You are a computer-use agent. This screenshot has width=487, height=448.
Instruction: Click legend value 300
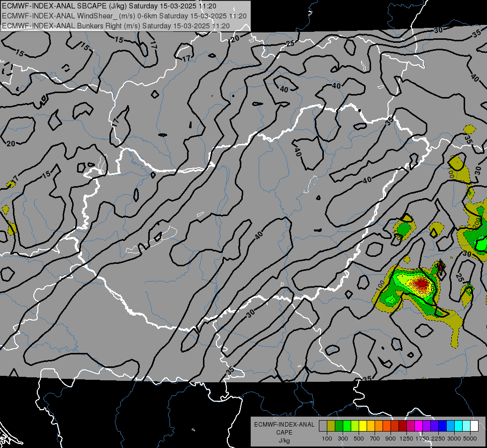pyautogui.click(x=343, y=439)
